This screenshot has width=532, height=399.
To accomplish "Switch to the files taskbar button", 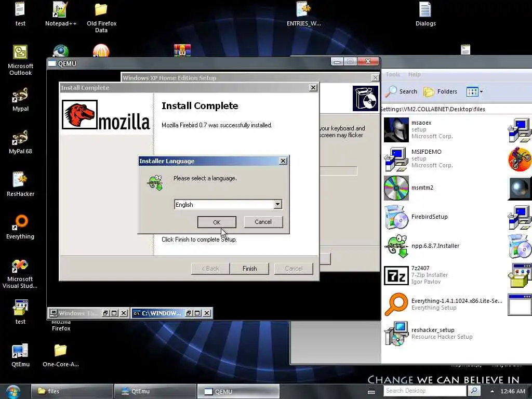I will point(72,391).
